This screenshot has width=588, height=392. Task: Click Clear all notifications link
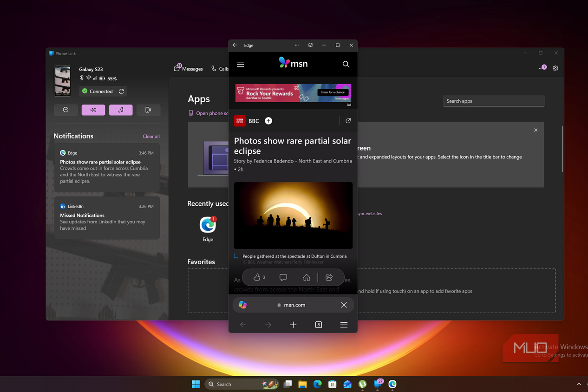click(x=151, y=137)
